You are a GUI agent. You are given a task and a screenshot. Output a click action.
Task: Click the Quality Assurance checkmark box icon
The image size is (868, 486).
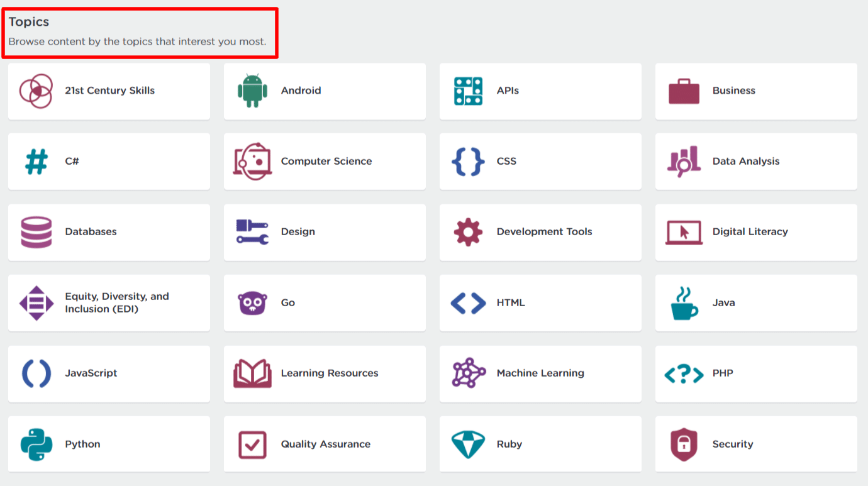point(252,445)
